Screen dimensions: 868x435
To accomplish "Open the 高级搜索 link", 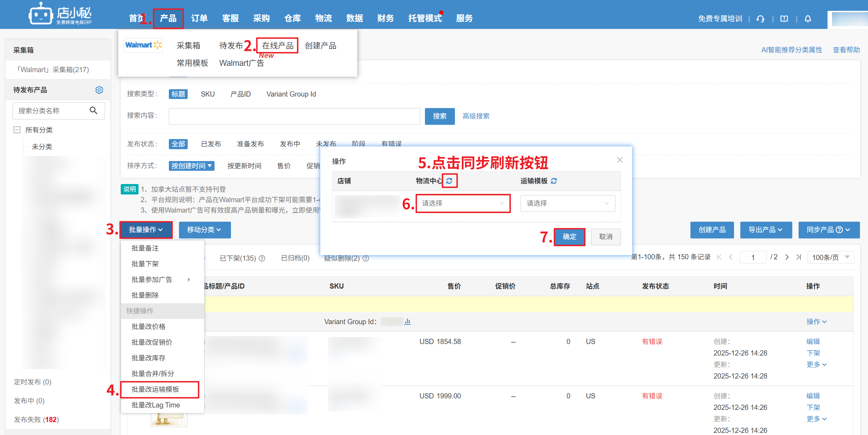I will tap(476, 116).
